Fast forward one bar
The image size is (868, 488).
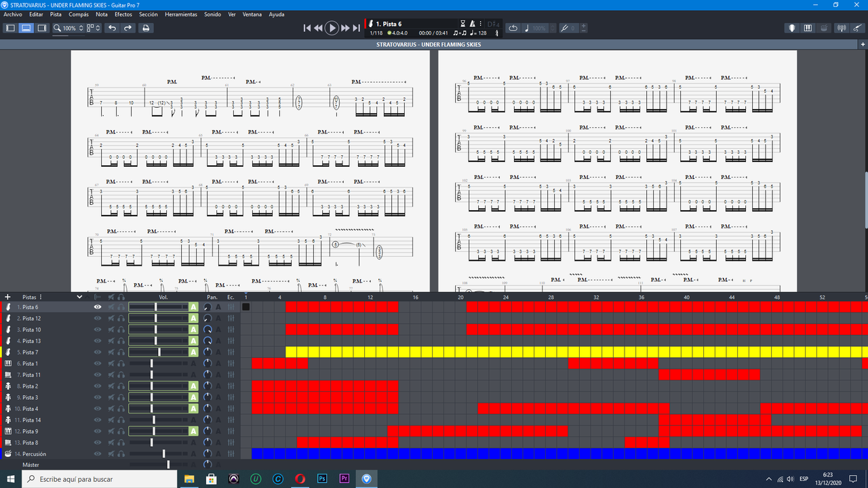(x=345, y=28)
